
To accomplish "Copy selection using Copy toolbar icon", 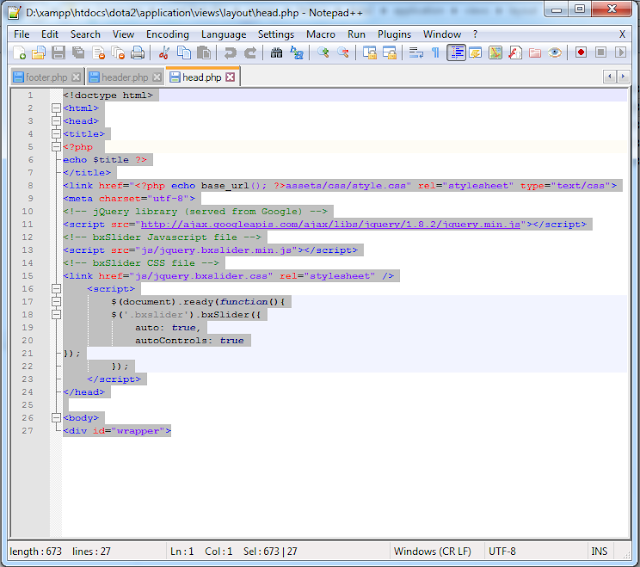I will pyautogui.click(x=184, y=53).
